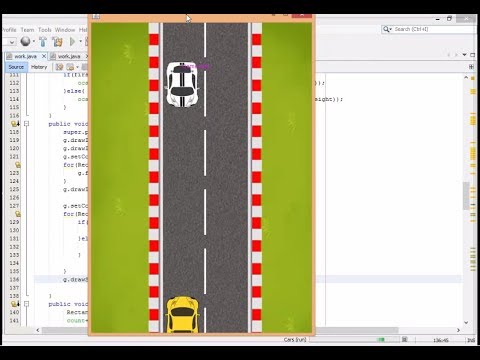Click the horizontal scrollbar left arrow
The image size is (480, 360).
pos(38,330)
